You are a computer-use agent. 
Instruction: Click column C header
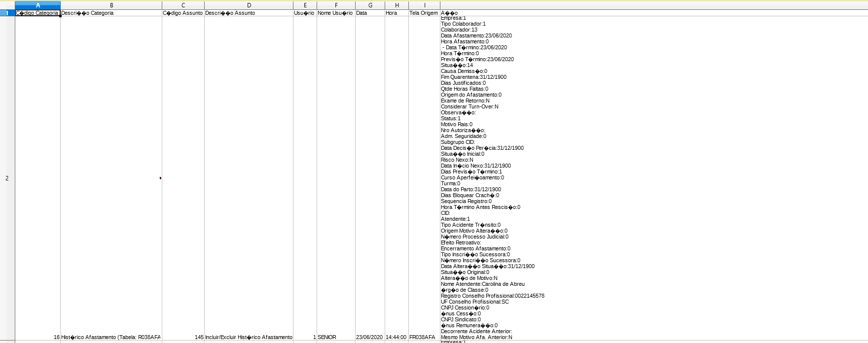(x=183, y=5)
